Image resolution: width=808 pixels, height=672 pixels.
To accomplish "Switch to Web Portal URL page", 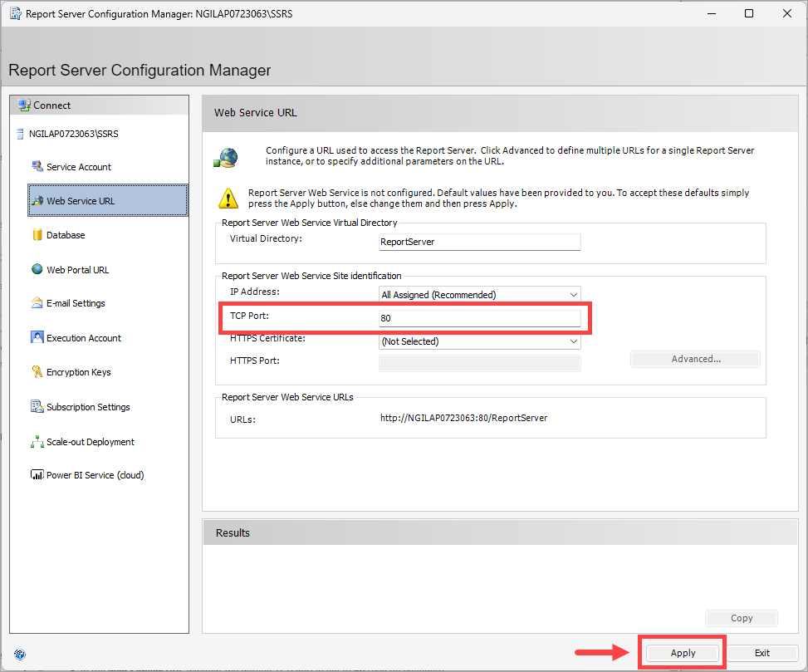I will click(78, 270).
